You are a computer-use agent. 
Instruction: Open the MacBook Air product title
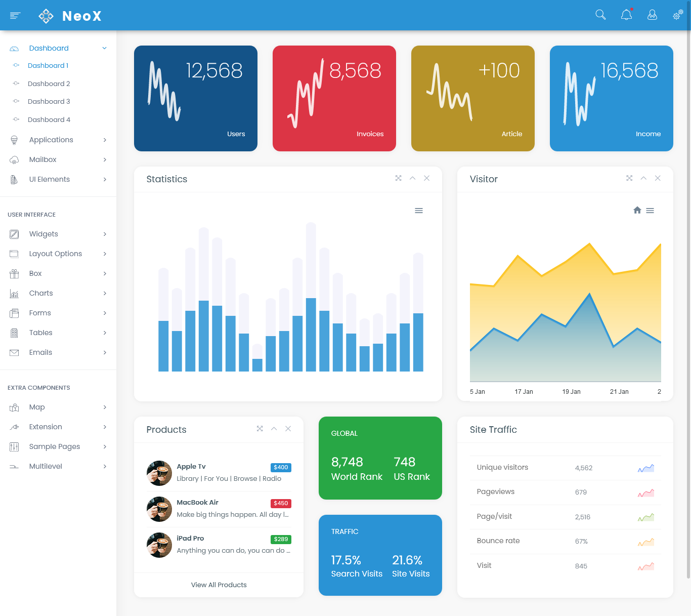[x=198, y=503]
